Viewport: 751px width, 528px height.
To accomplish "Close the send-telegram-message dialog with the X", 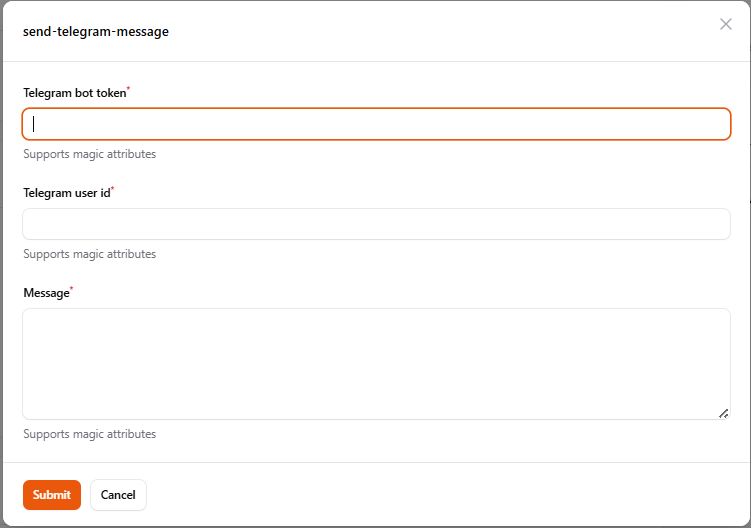I will click(726, 24).
